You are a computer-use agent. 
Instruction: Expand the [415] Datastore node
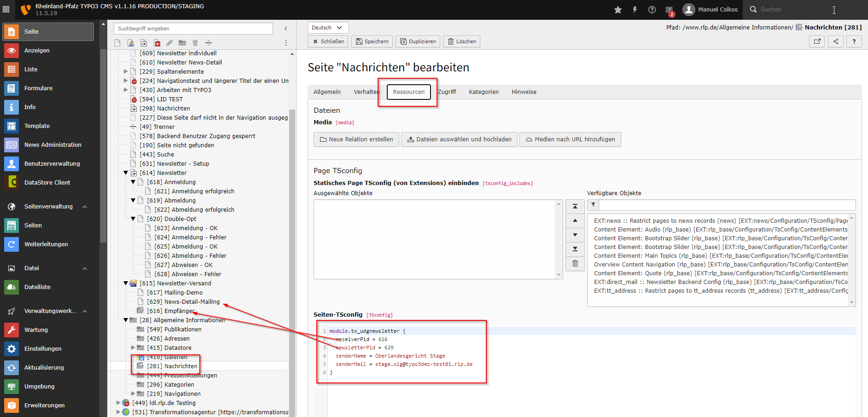(x=133, y=348)
